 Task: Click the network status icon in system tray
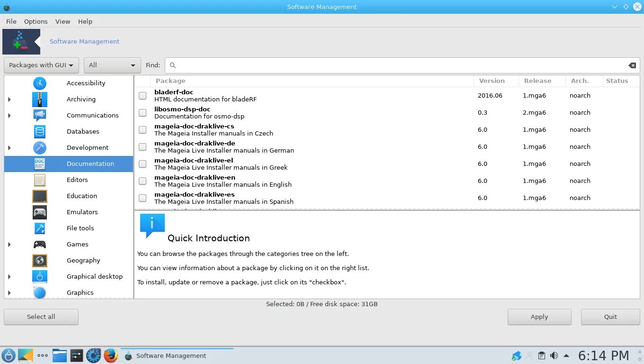[x=516, y=355]
